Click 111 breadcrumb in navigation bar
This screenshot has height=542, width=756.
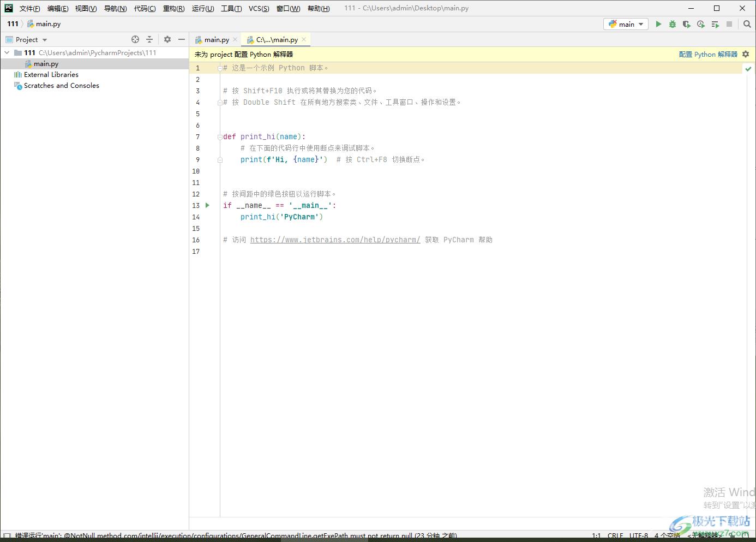(13, 24)
